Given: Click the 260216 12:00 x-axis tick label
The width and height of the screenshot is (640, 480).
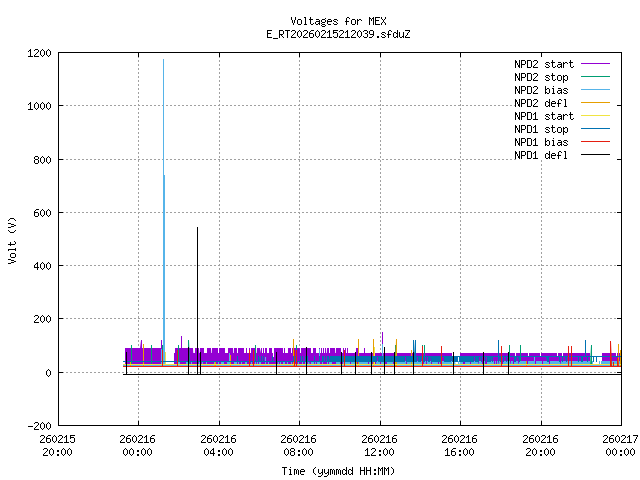Looking at the screenshot, I should [x=379, y=445].
